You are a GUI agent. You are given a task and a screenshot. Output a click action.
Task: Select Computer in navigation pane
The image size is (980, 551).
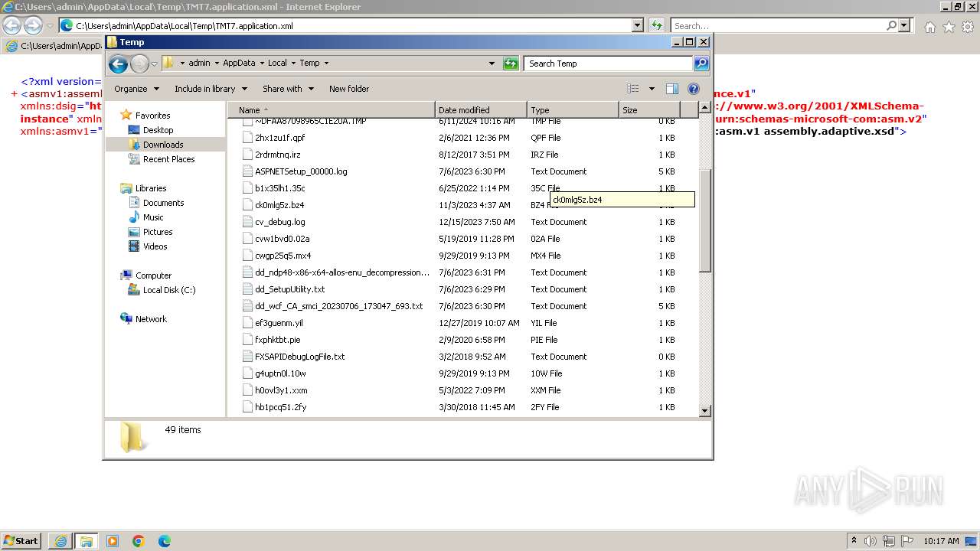tap(153, 275)
